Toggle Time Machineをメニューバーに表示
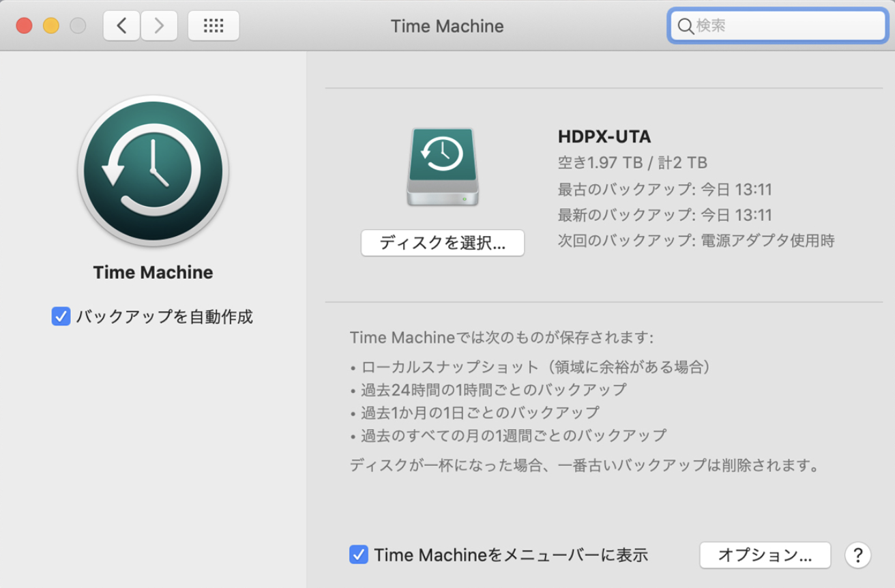 358,555
